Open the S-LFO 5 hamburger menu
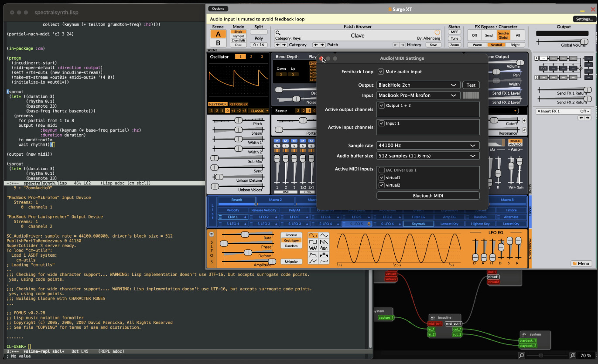598x364 pixels. [212, 234]
